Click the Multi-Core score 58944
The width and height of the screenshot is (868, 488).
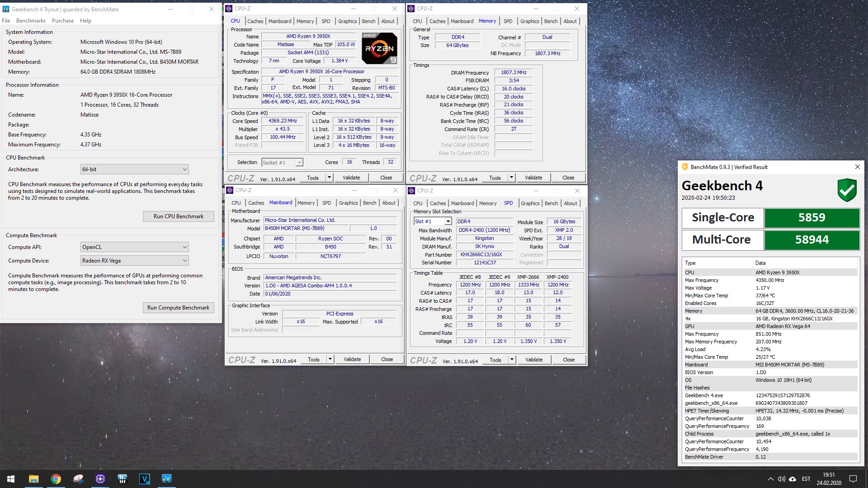pyautogui.click(x=811, y=240)
